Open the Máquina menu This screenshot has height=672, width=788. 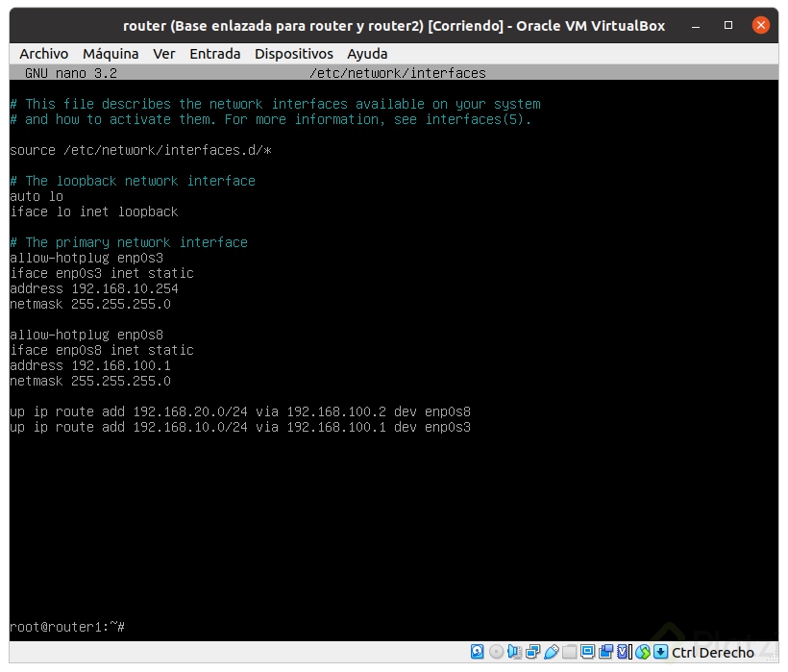coord(111,54)
